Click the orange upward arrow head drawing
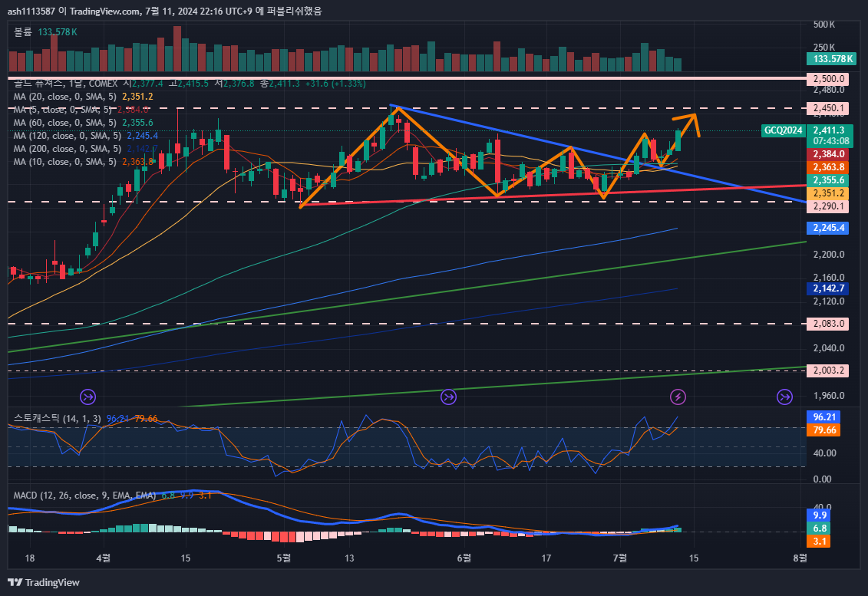The height and width of the screenshot is (596, 868). click(691, 117)
